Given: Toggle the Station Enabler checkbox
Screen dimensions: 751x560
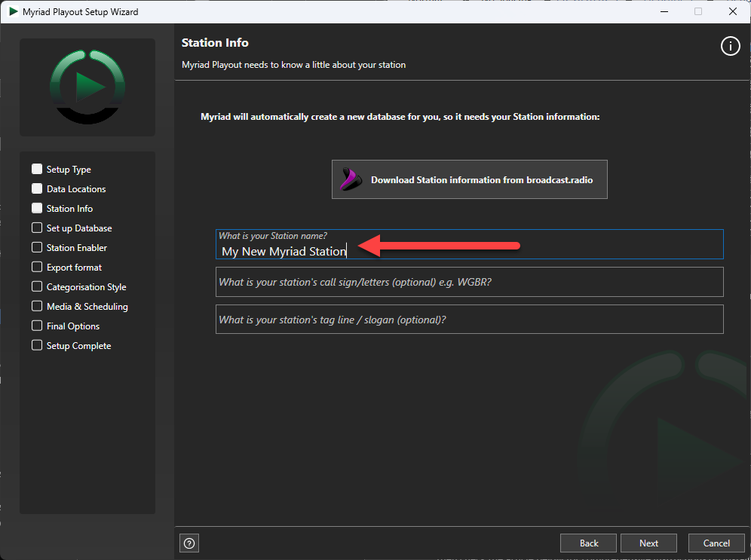Looking at the screenshot, I should tap(37, 247).
